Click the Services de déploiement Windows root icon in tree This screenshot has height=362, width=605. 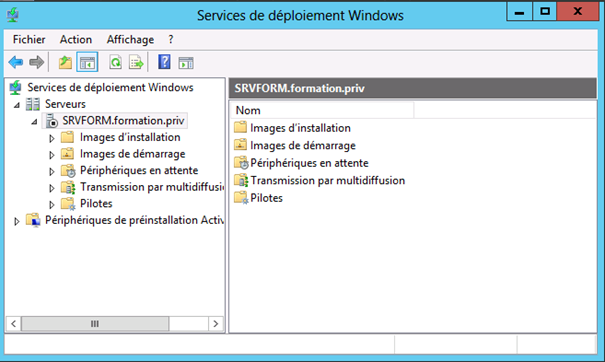click(15, 88)
